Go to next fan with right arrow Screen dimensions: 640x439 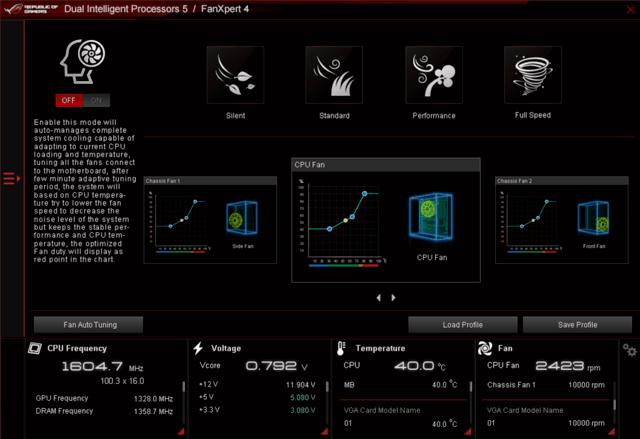[393, 298]
